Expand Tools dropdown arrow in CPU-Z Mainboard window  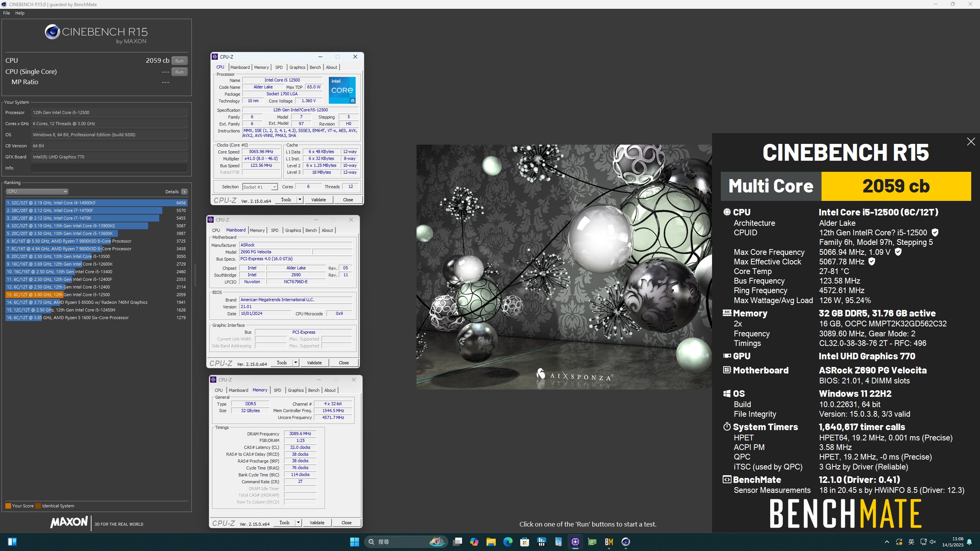(296, 363)
